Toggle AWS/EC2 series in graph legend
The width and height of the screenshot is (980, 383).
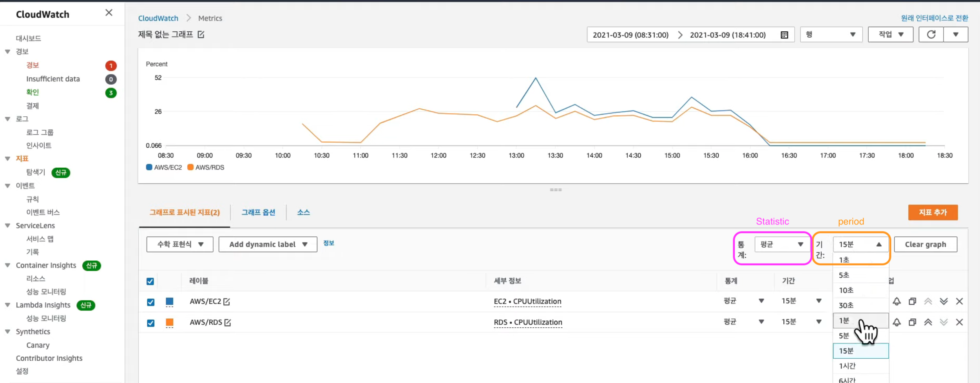click(x=164, y=167)
